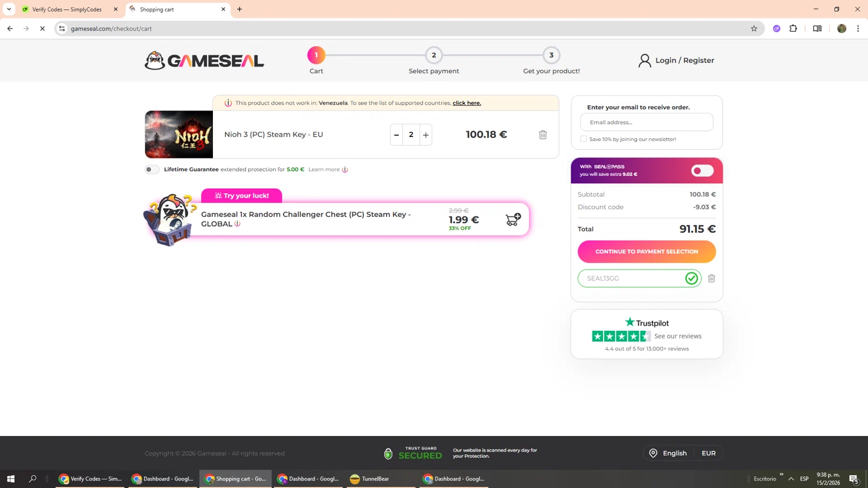The width and height of the screenshot is (868, 488).
Task: Click the 'click here.' supported countries link
Action: point(466,103)
